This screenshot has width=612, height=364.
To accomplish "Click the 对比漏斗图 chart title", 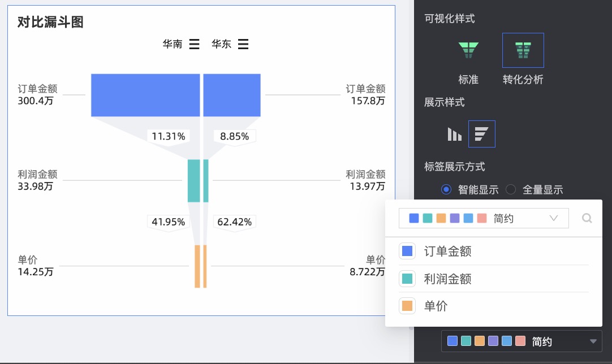I will 51,22.
